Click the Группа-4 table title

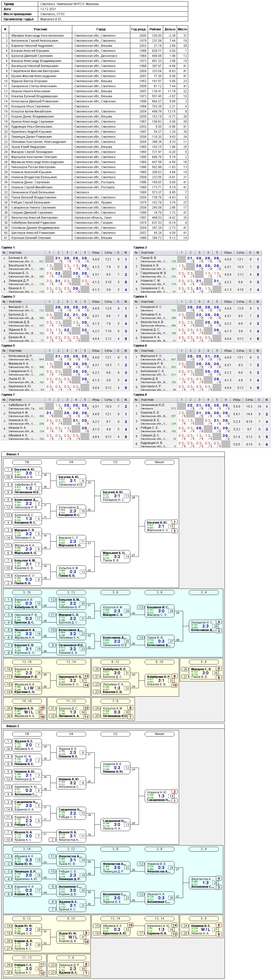coord(140,296)
